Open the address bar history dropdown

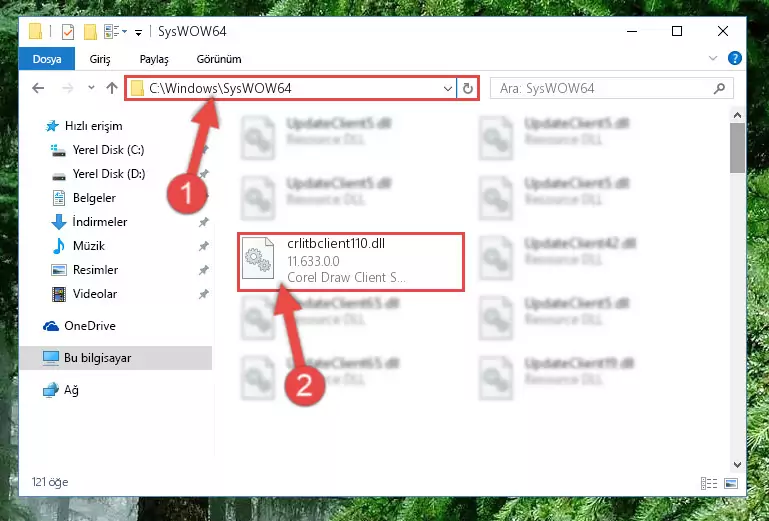pos(448,89)
